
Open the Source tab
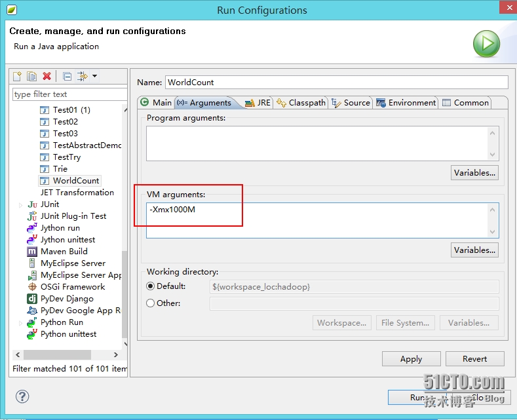pos(351,102)
